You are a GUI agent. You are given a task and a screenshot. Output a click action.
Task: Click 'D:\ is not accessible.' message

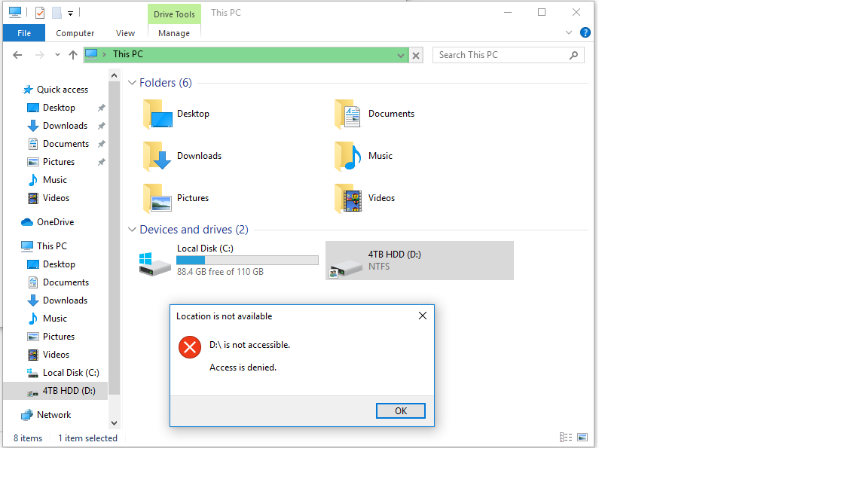coord(249,345)
